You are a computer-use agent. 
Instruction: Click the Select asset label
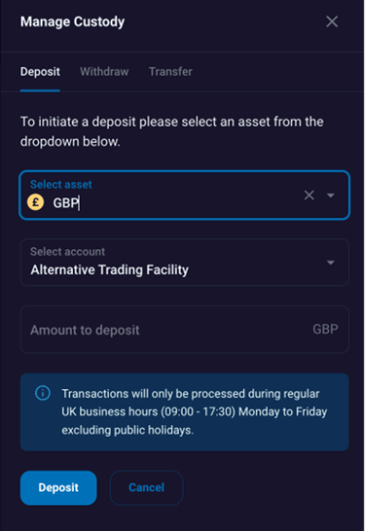pos(61,184)
